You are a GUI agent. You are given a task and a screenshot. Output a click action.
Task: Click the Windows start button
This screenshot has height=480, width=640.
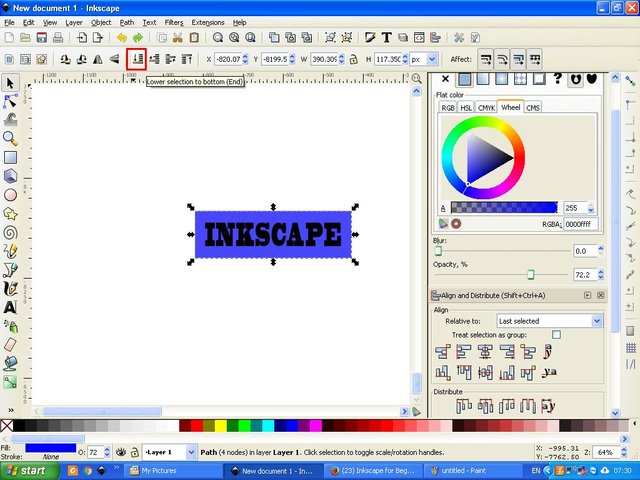[x=27, y=471]
